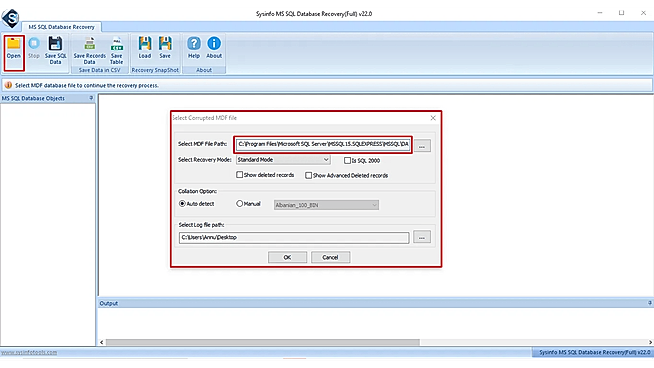Image resolution: width=654 pixels, height=368 pixels.
Task: Select Manual collation option
Action: tap(239, 204)
